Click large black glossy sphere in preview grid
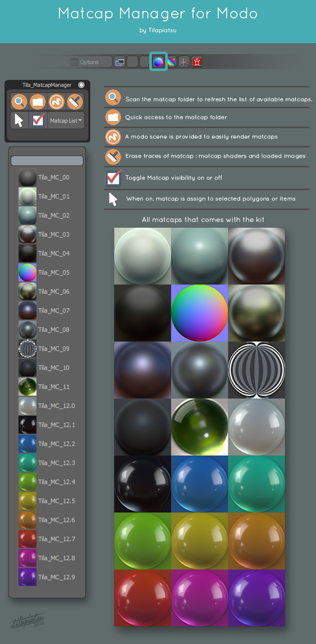Screen dimensions: 316x644 (x=142, y=484)
